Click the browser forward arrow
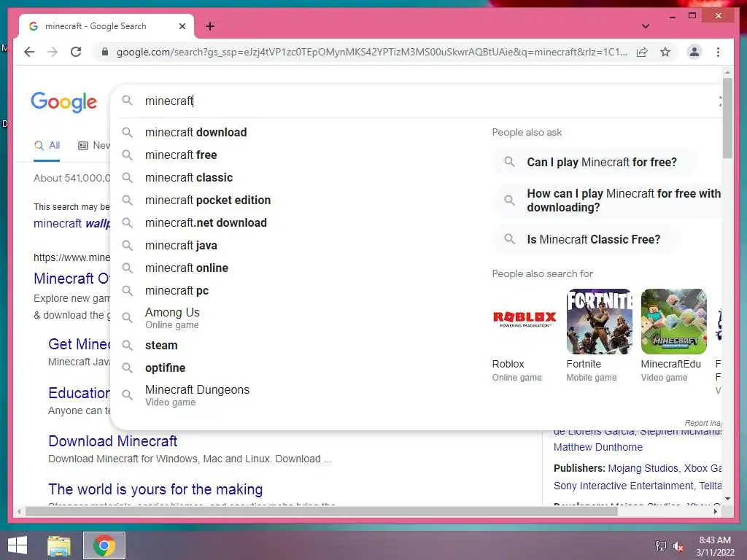 coord(53,52)
